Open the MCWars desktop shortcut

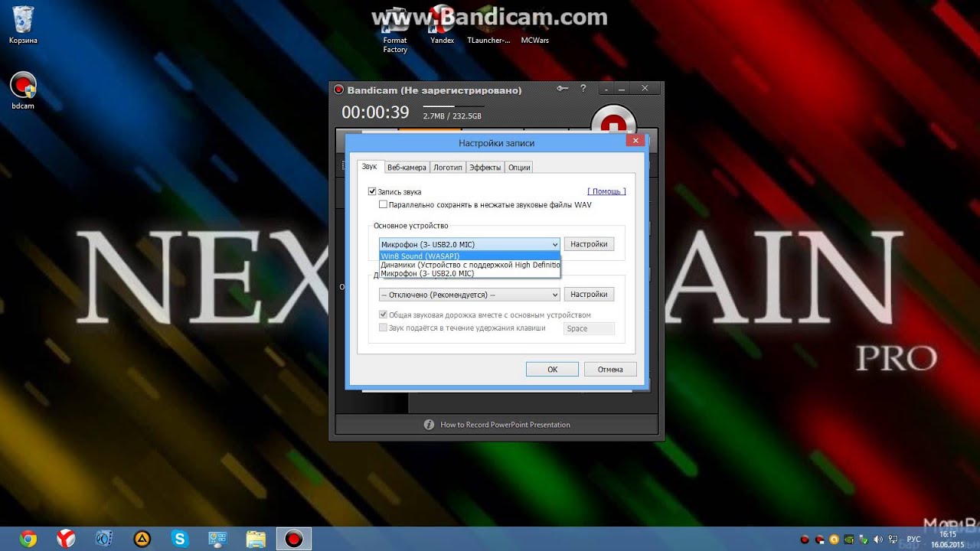pos(535,26)
